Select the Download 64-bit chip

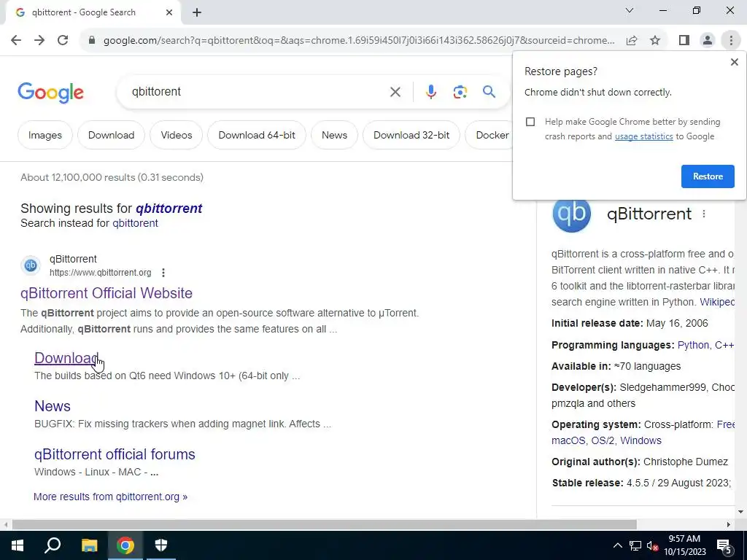(257, 135)
